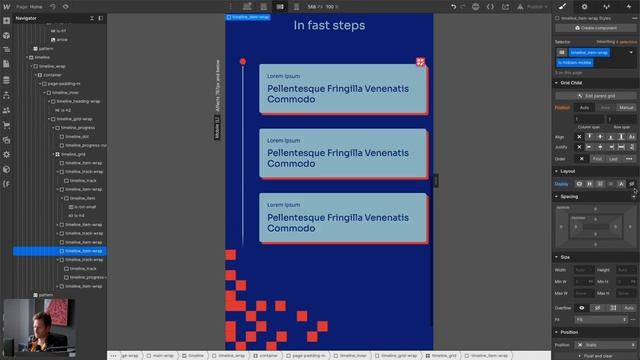Open the site Settings gear in left sidebar
640x360 pixels.
click(x=7, y=155)
